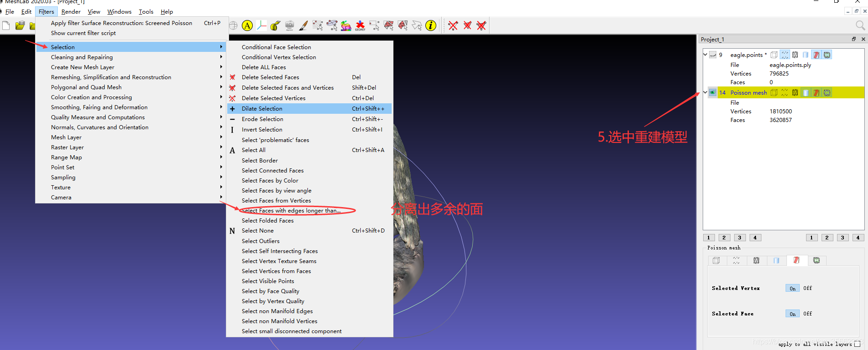Click the Open Project folder icon
868x350 pixels.
(x=20, y=25)
